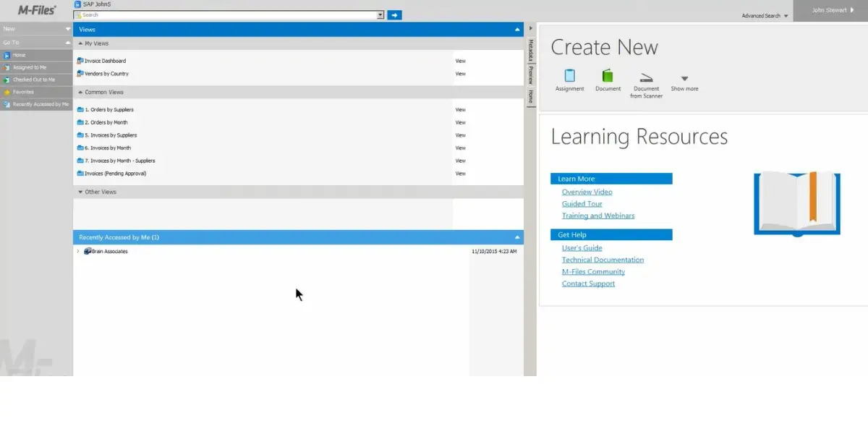Click the open book illustration
This screenshot has height=434, width=868.
[x=797, y=204]
